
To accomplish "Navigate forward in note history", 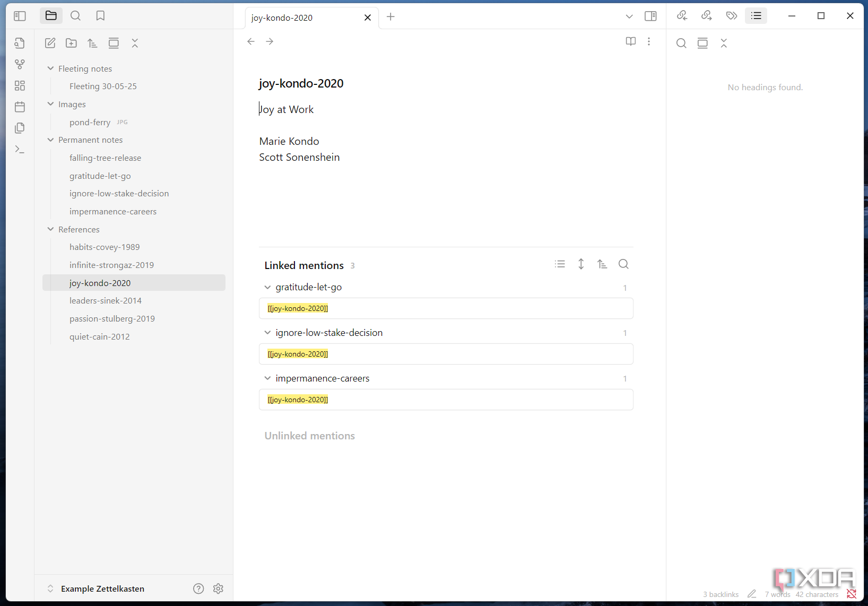I will [270, 41].
